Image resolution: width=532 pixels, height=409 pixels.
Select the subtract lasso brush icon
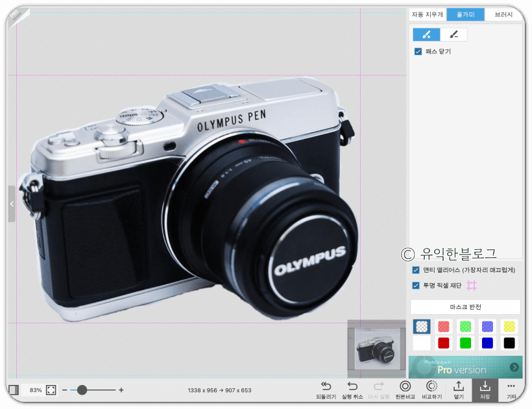pos(453,34)
